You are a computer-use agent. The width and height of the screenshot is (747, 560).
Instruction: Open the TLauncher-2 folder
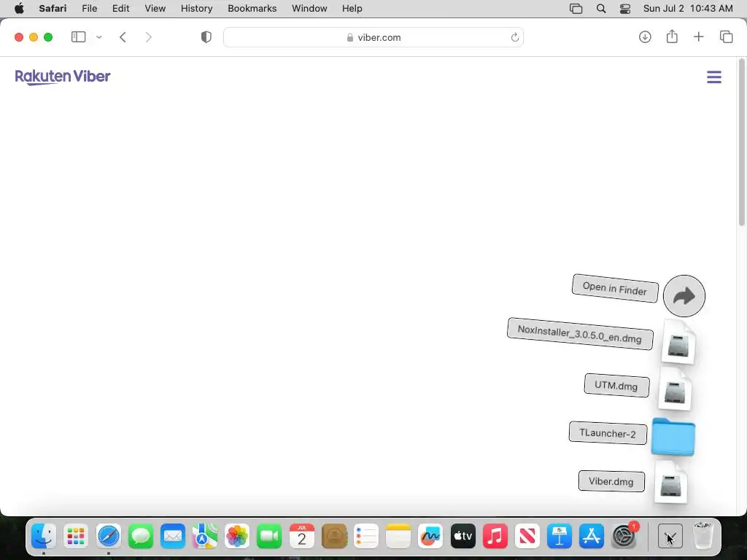(x=673, y=436)
